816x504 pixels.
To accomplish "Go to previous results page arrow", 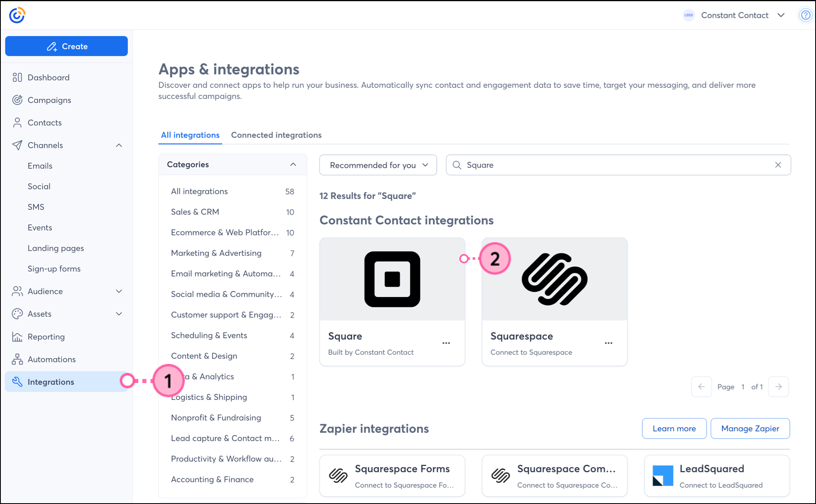I will pos(701,387).
